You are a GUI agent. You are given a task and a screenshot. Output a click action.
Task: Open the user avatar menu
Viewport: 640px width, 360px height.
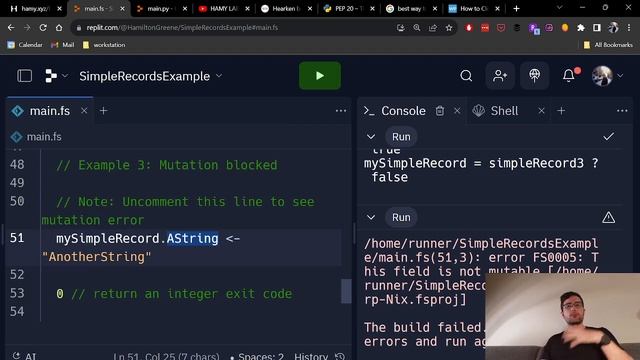(x=607, y=76)
